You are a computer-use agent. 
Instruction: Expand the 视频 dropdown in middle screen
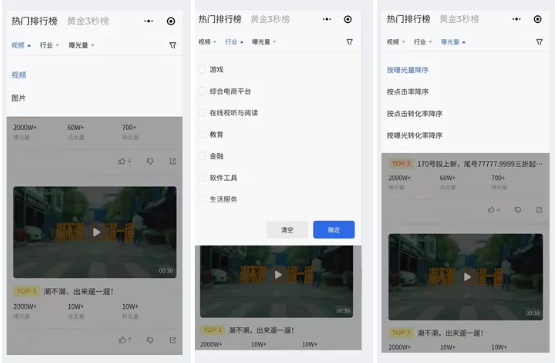(207, 42)
